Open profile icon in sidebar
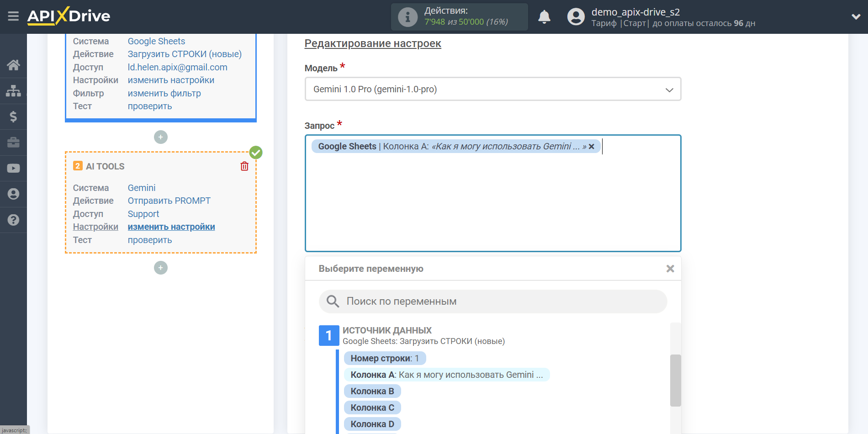 click(x=13, y=194)
